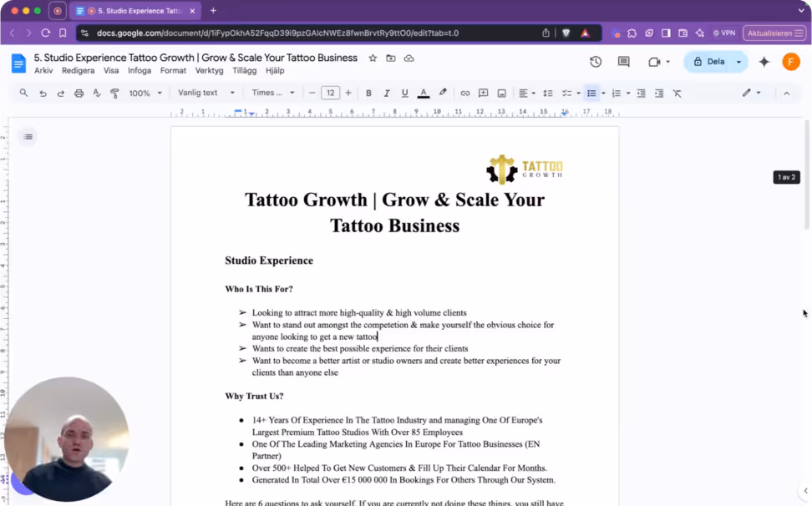Image resolution: width=812 pixels, height=506 pixels.
Task: Expand checklist style dropdown arrow
Action: 578,94
